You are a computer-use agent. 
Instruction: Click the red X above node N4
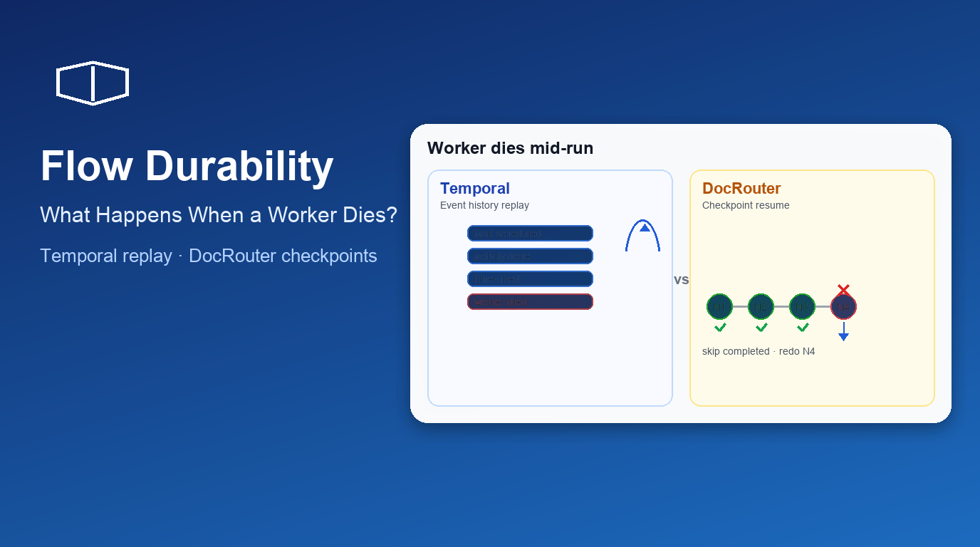point(843,290)
